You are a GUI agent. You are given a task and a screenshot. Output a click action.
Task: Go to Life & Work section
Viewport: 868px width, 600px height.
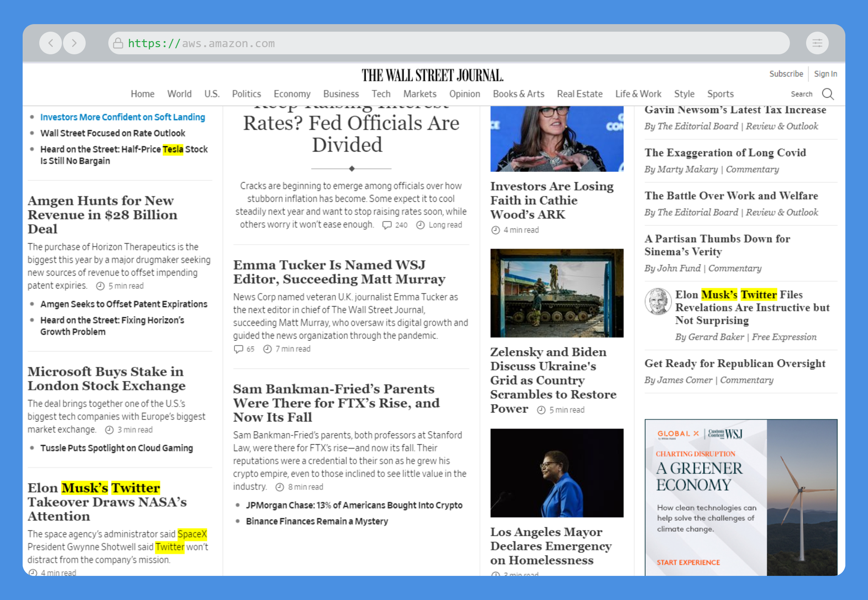pyautogui.click(x=638, y=94)
